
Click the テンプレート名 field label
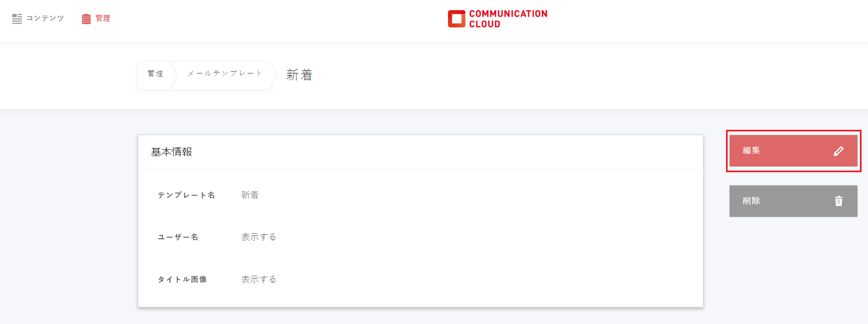point(186,195)
